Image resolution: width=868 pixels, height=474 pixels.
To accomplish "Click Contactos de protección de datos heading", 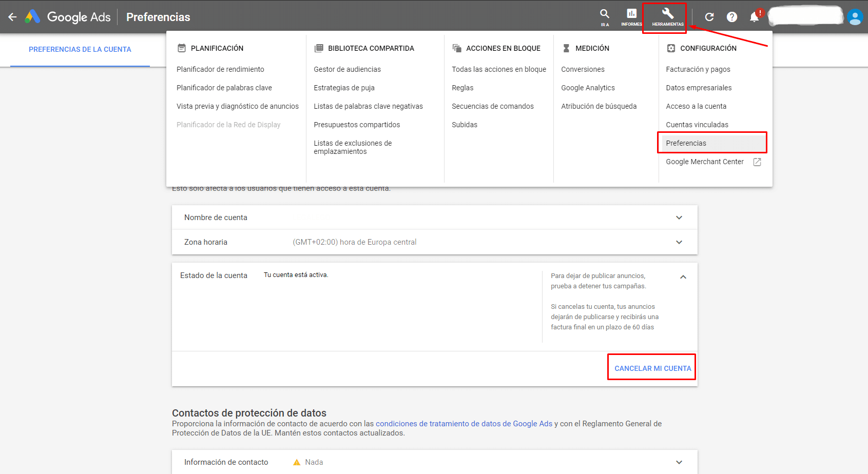I will [249, 413].
